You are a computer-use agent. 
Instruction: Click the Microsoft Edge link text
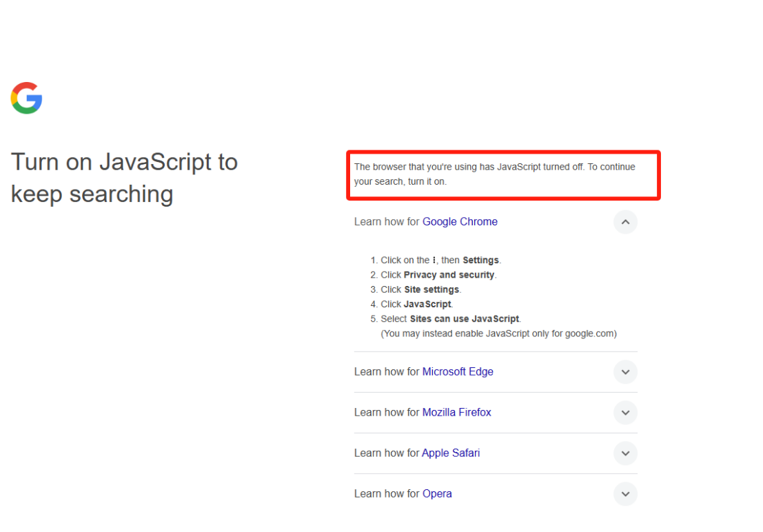click(x=458, y=372)
